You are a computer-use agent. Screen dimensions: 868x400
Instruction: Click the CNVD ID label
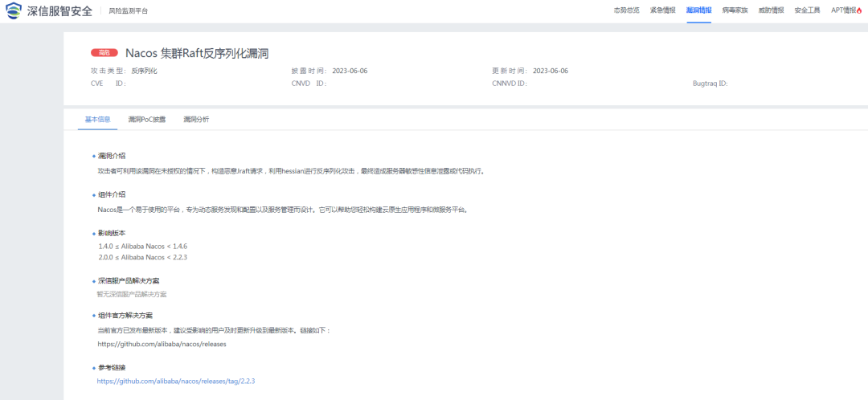tap(309, 84)
